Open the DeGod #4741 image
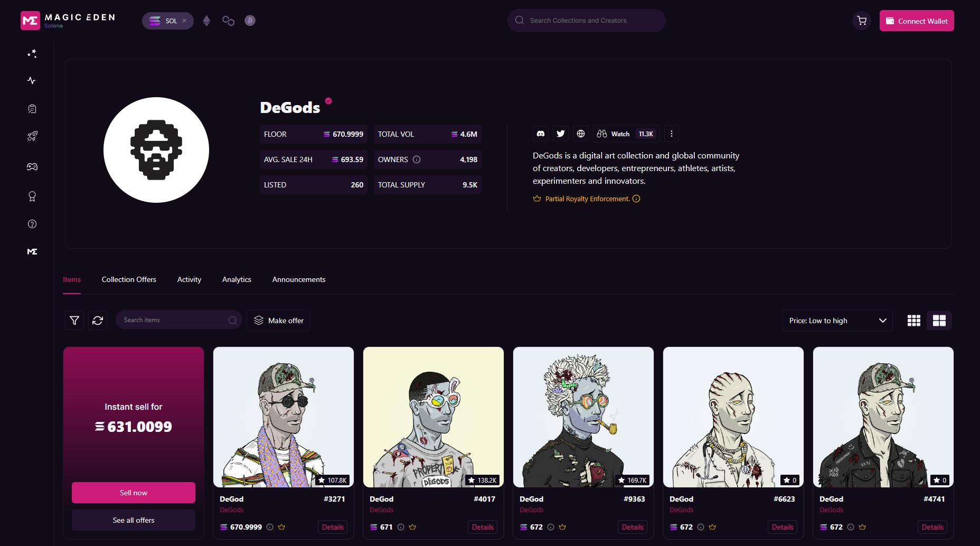 coord(883,417)
